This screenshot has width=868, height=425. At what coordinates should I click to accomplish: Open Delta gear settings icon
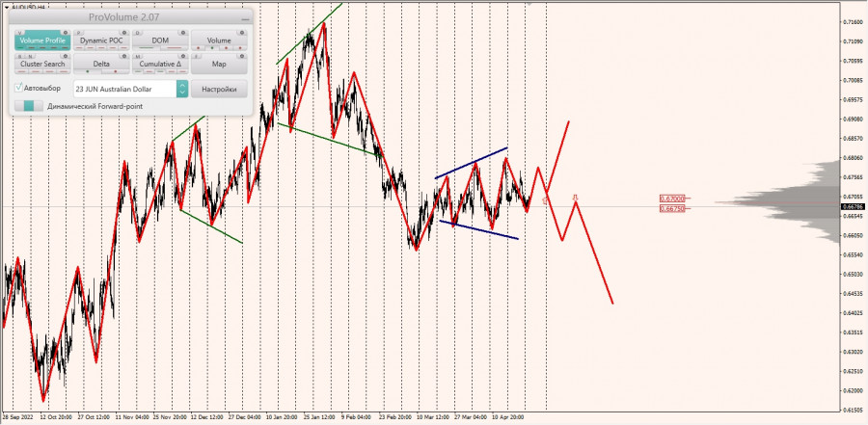(x=124, y=57)
